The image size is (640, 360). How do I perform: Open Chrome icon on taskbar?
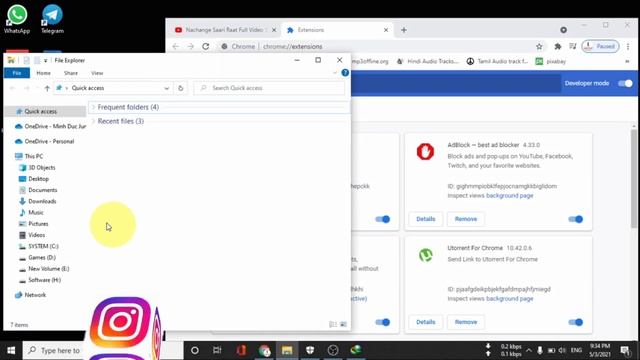tap(264, 350)
